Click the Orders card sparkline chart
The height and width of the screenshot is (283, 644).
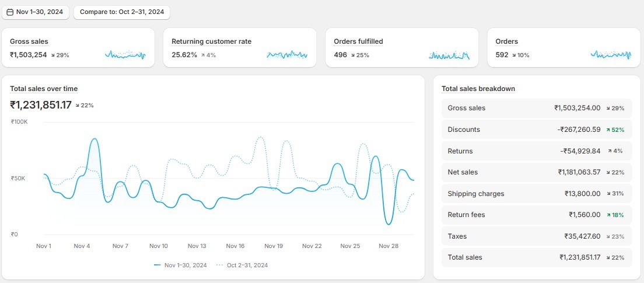click(611, 55)
